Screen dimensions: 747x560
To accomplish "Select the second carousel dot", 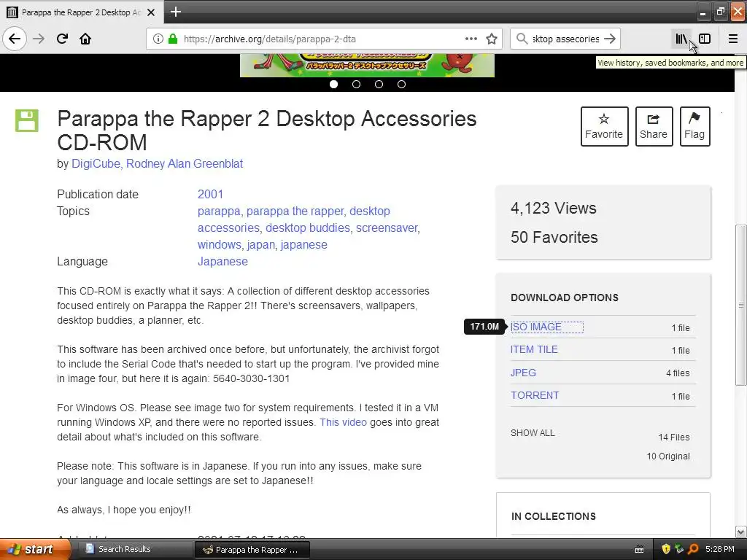I will 356,85.
